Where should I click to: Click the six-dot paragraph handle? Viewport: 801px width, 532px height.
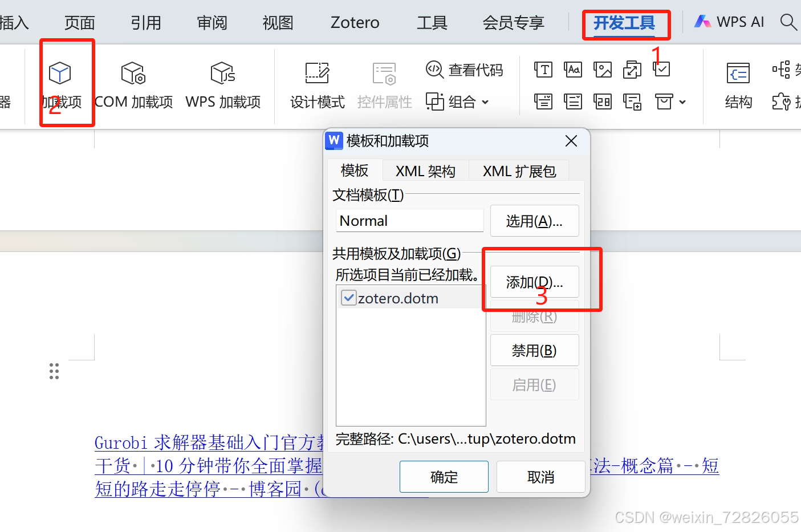[54, 371]
